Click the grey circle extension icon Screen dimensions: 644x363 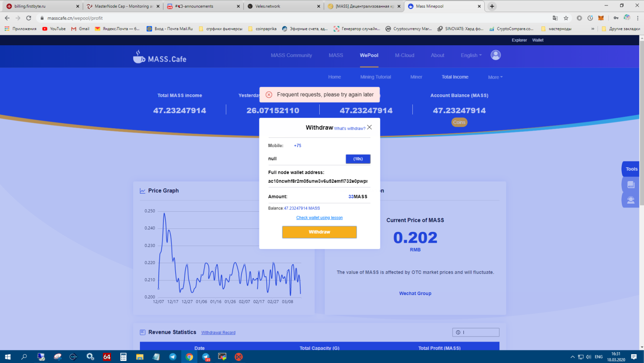click(579, 18)
